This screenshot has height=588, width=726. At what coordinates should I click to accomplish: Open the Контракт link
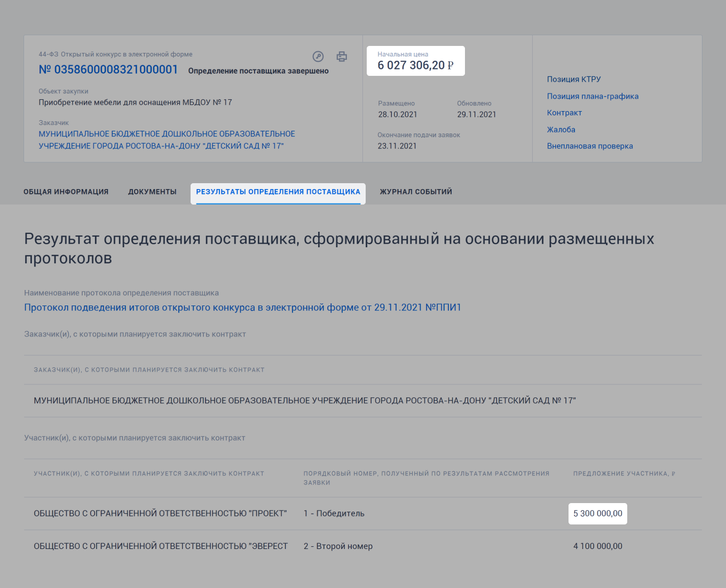click(x=564, y=113)
